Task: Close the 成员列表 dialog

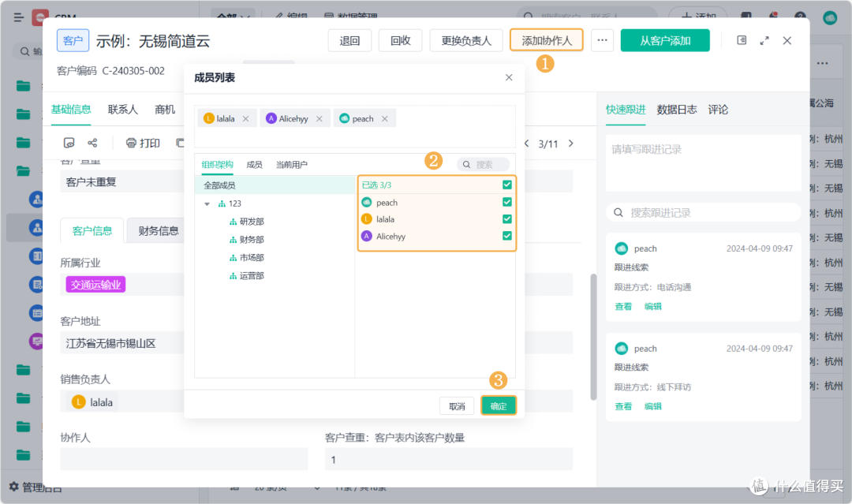Action: click(x=509, y=77)
